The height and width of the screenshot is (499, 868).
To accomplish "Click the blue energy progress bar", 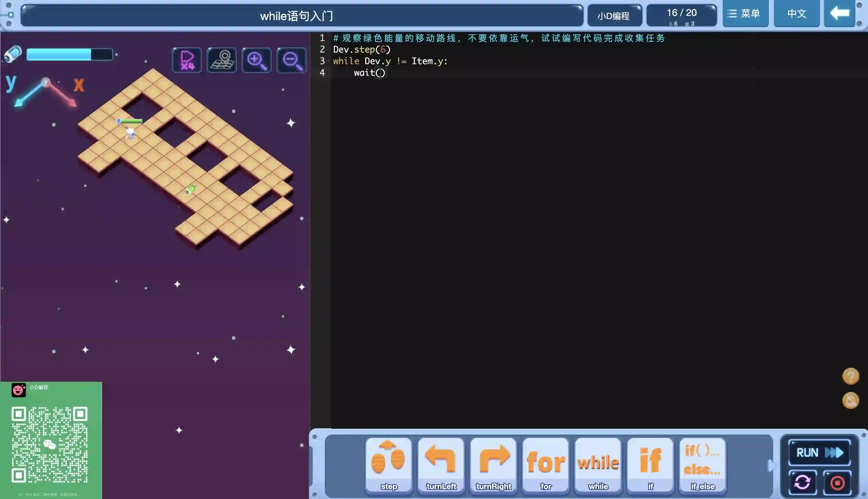I will (x=70, y=55).
